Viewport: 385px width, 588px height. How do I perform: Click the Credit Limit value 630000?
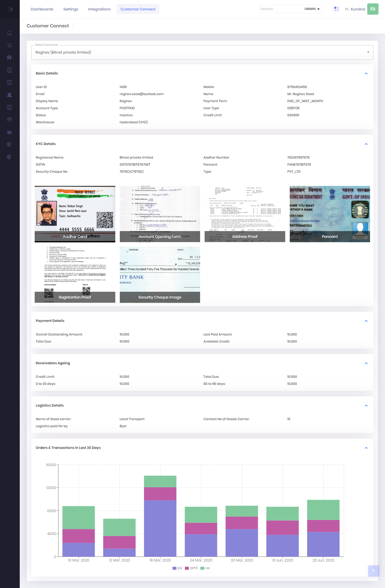[293, 115]
